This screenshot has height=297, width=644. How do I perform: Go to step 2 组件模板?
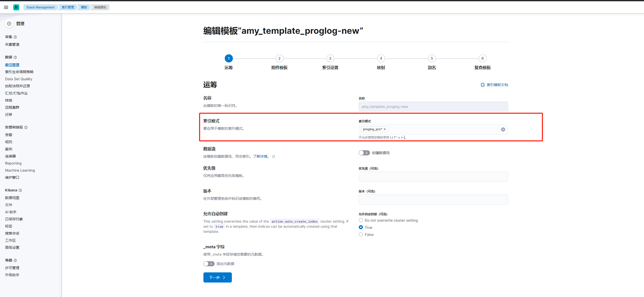pos(279,58)
